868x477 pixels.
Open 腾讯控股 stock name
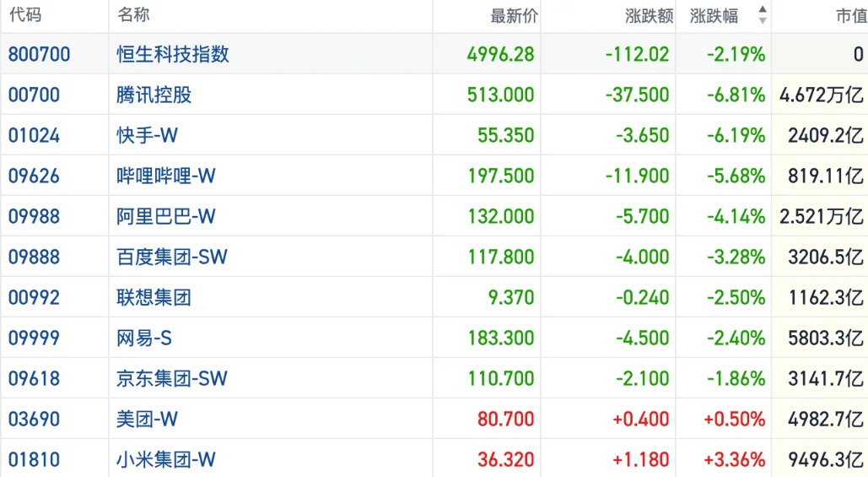click(x=154, y=95)
